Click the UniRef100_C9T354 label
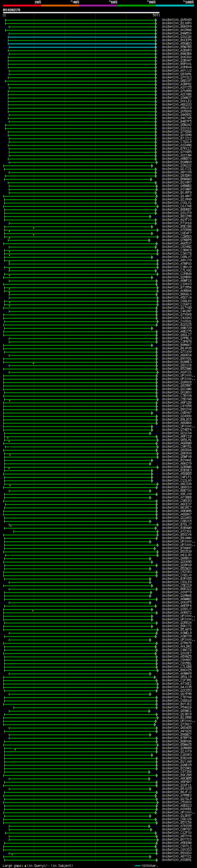 (176, 772)
